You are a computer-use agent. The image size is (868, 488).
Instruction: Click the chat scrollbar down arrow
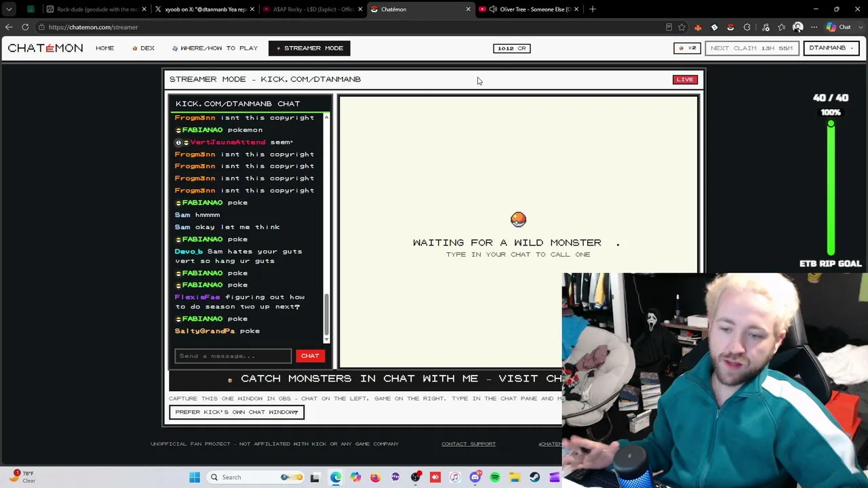(326, 339)
